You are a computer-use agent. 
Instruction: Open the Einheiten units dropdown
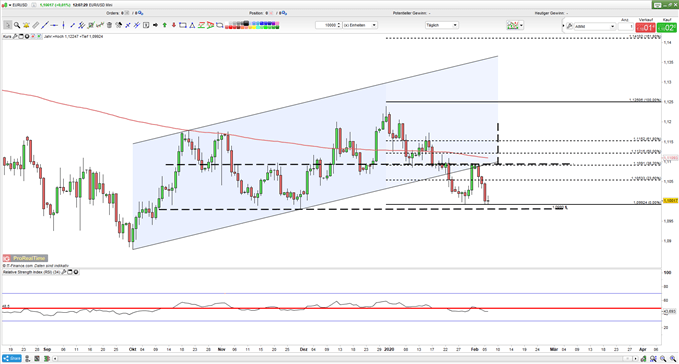click(360, 25)
